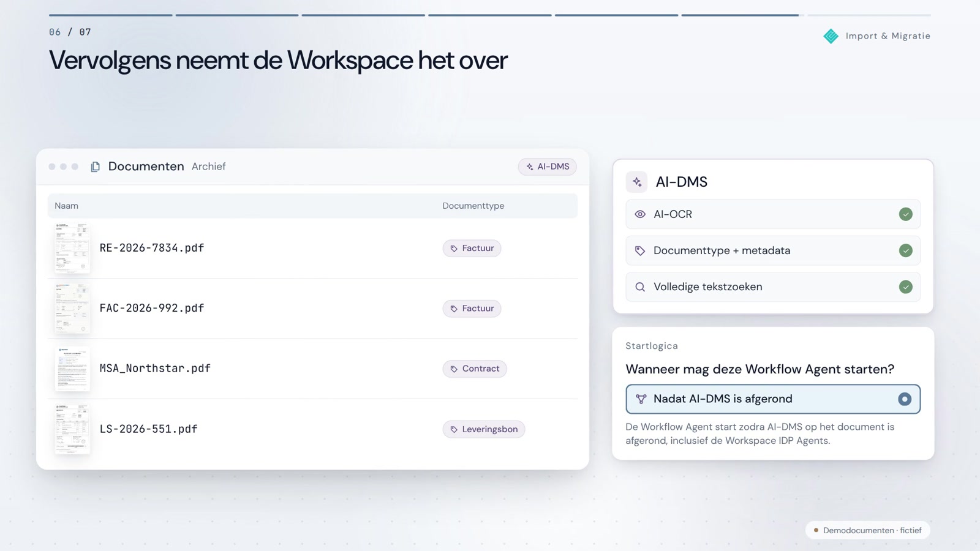The height and width of the screenshot is (551, 980).
Task: Click the green checkmark on AI-OCR row
Action: [905, 214]
